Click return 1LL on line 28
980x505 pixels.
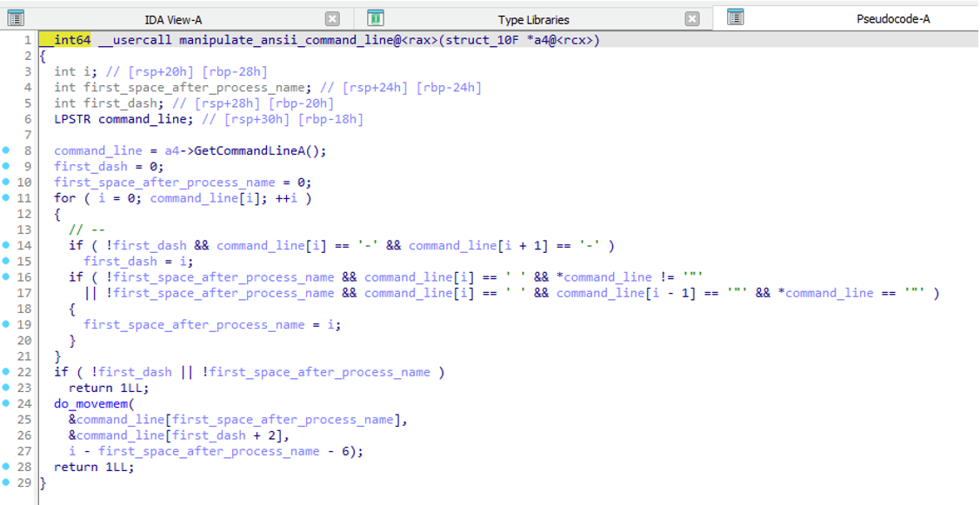point(92,467)
